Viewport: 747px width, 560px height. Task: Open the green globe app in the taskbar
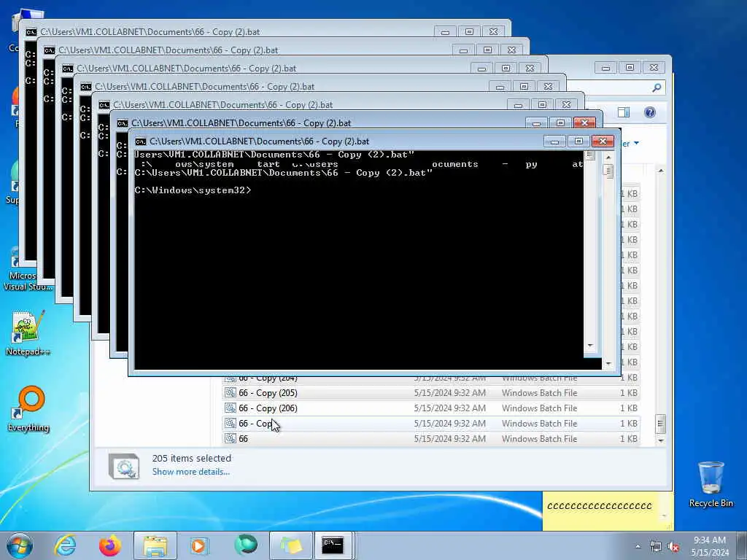pos(245,545)
